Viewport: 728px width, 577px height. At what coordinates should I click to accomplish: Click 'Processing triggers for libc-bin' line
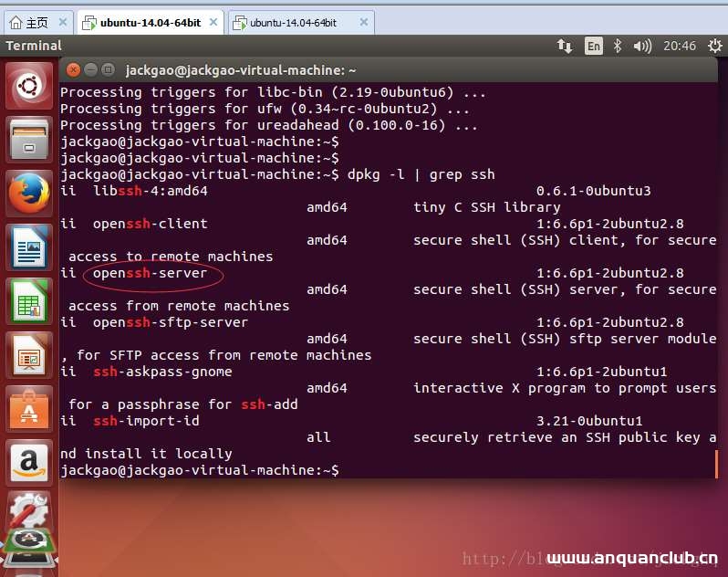click(273, 92)
